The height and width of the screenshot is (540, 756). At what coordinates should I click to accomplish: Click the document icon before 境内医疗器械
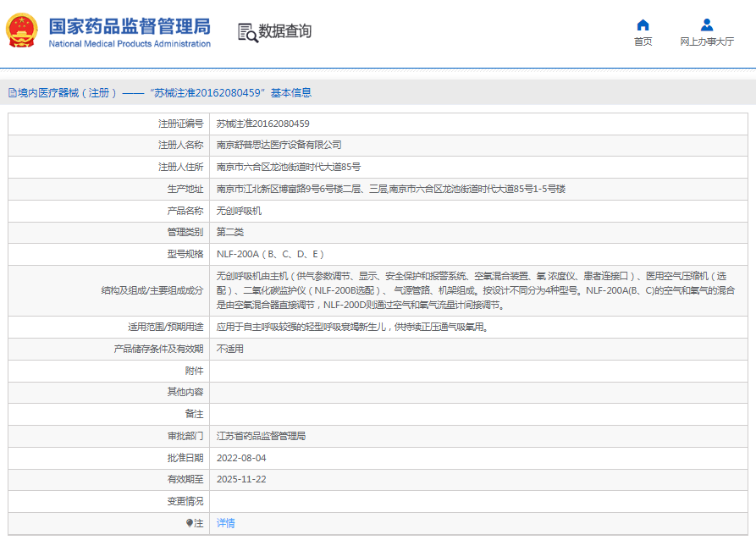(12, 93)
